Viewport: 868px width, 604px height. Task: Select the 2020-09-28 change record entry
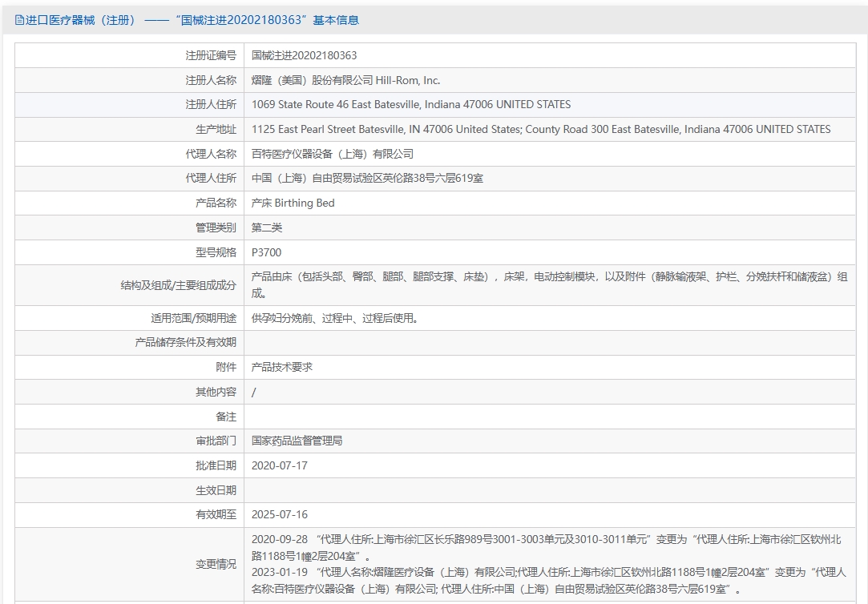547,548
